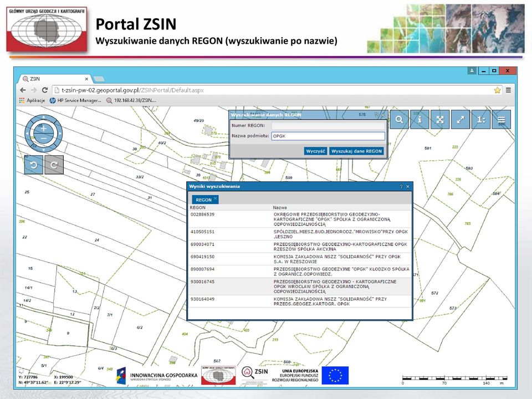Select result row with REGON 690034071
This screenshot has width=532, height=399.
tap(300, 247)
